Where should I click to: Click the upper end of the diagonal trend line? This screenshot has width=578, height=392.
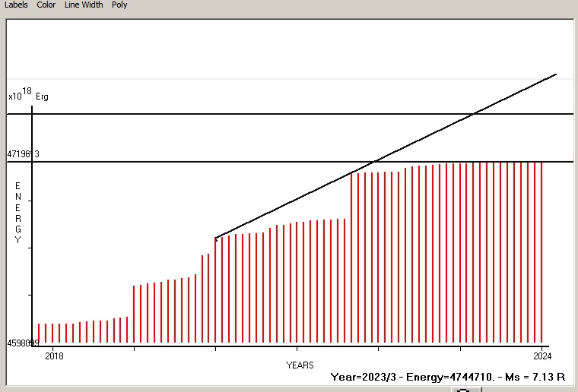(x=555, y=75)
